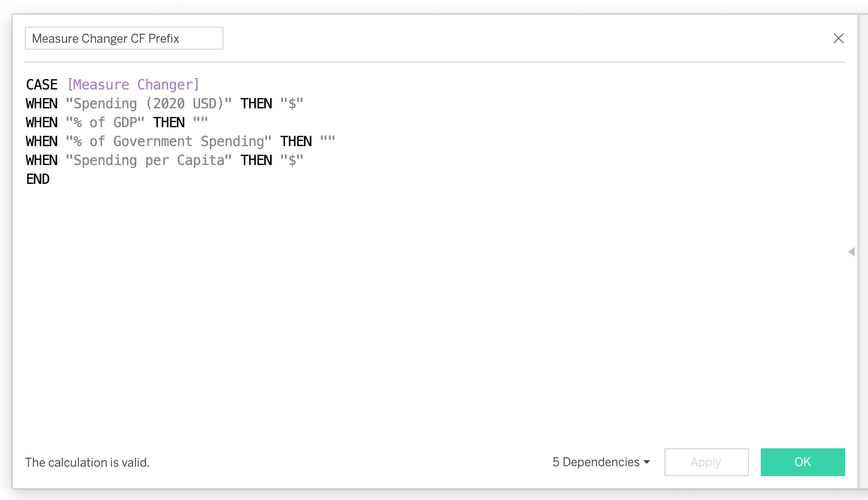Image resolution: width=868 pixels, height=500 pixels.
Task: Click the CASE keyword in the formula
Action: click(x=41, y=84)
